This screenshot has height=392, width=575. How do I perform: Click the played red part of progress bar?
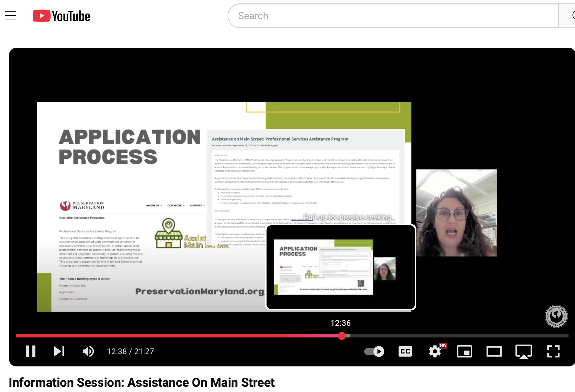177,336
